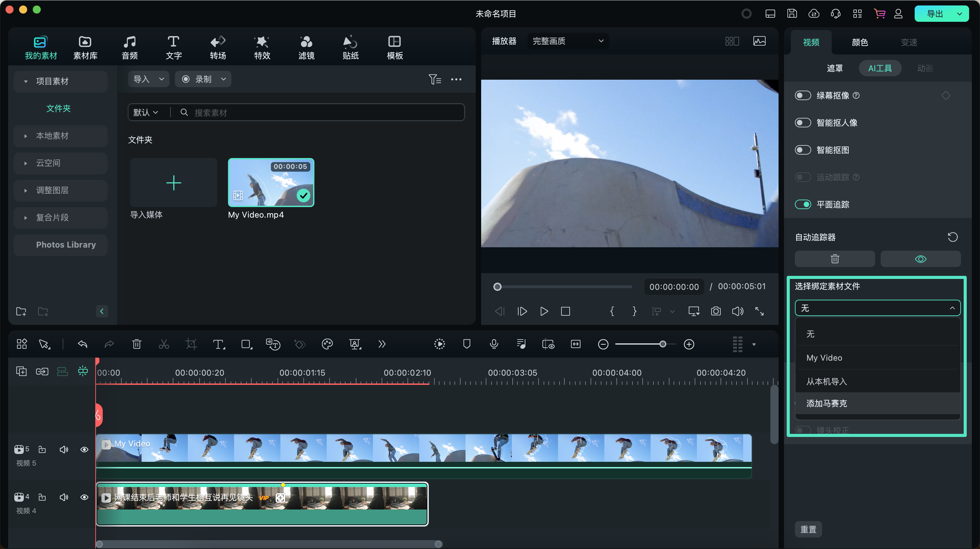The height and width of the screenshot is (549, 980).
Task: Toggle tracker visibility eye button
Action: (x=920, y=259)
